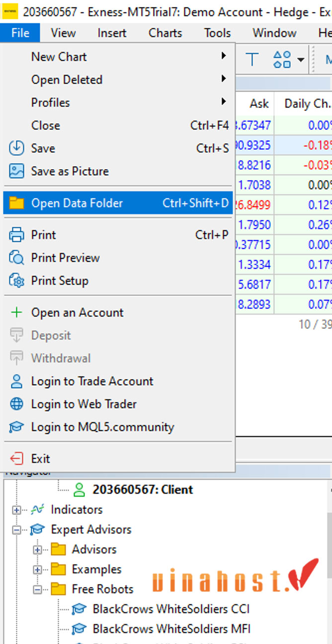Click the Save icon in File menu
The width and height of the screenshot is (332, 644).
click(x=16, y=148)
